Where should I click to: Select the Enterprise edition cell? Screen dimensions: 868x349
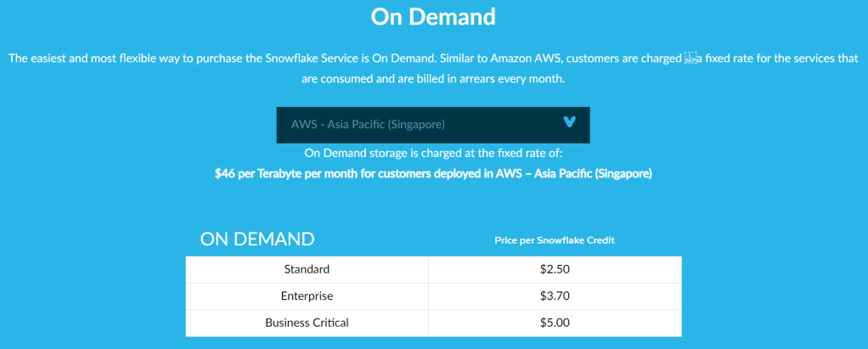307,296
